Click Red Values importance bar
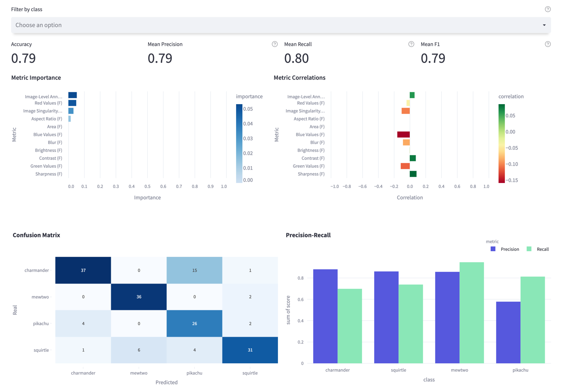This screenshot has height=392, width=561. pyautogui.click(x=72, y=103)
